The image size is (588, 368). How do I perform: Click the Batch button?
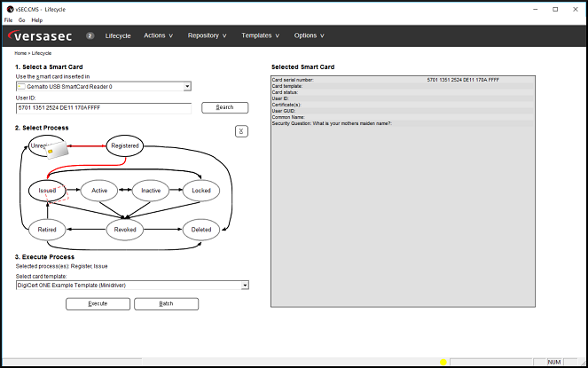coord(166,304)
